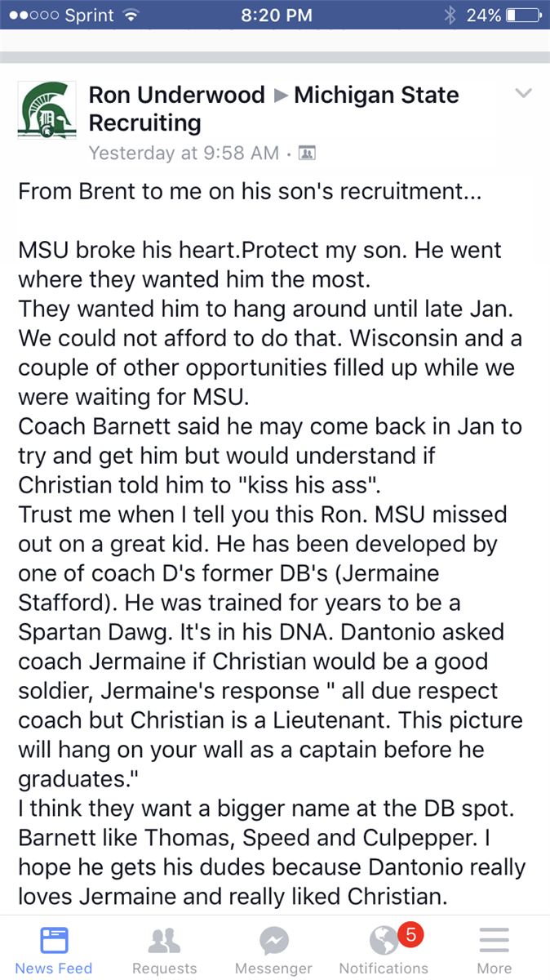Image resolution: width=550 pixels, height=980 pixels.
Task: Open Ron Underwood's profile
Action: tap(176, 95)
